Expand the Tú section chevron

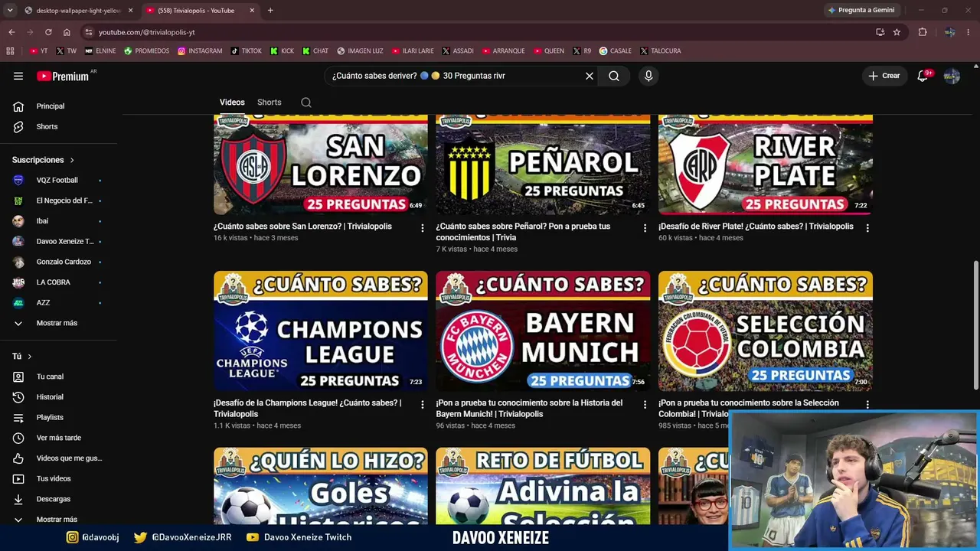tap(30, 357)
